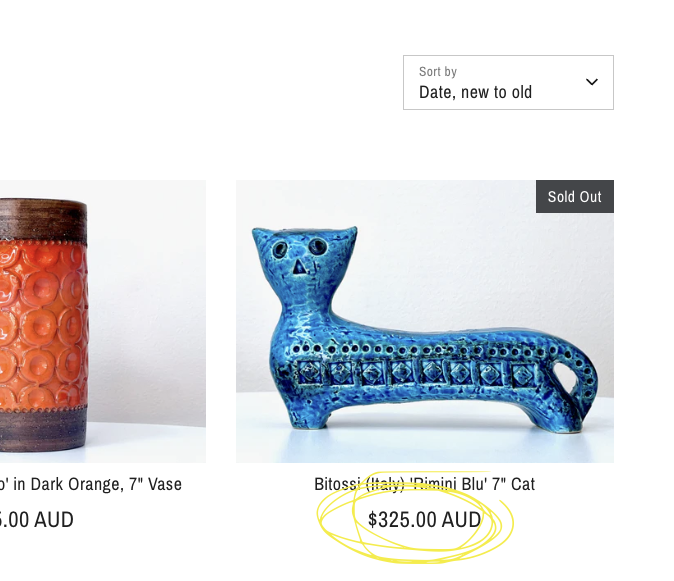The height and width of the screenshot is (581, 674).
Task: Open the Sort by dropdown
Action: [508, 82]
